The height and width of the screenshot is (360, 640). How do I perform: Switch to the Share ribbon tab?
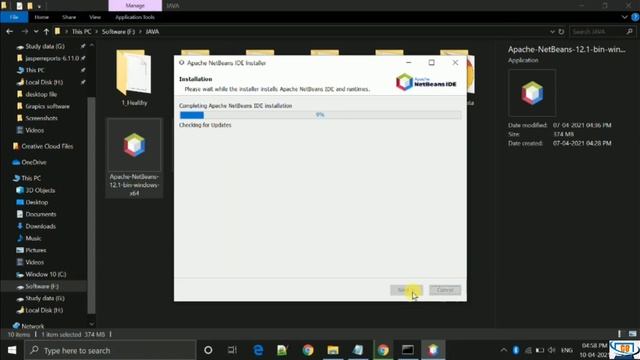pos(69,17)
